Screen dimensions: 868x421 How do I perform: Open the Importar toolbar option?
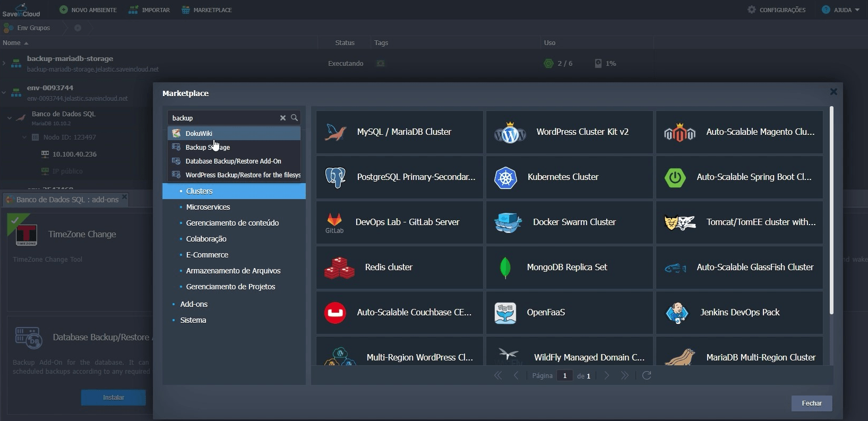[x=149, y=10]
